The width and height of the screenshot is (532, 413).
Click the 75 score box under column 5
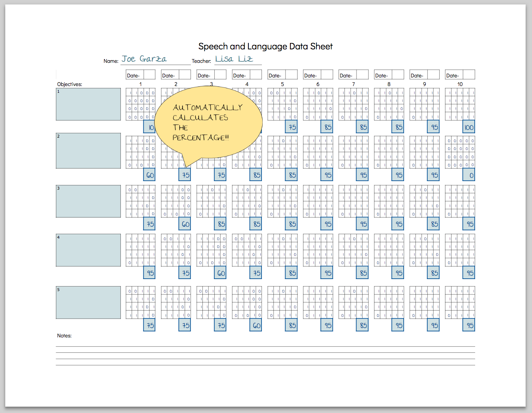coord(291,127)
